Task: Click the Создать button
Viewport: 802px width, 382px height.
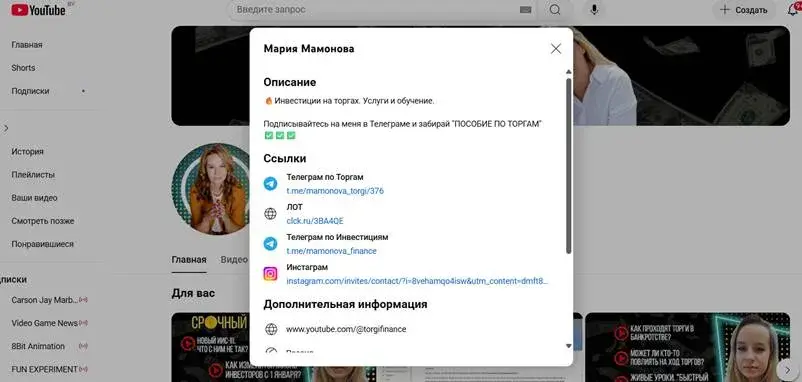Action: tap(744, 10)
